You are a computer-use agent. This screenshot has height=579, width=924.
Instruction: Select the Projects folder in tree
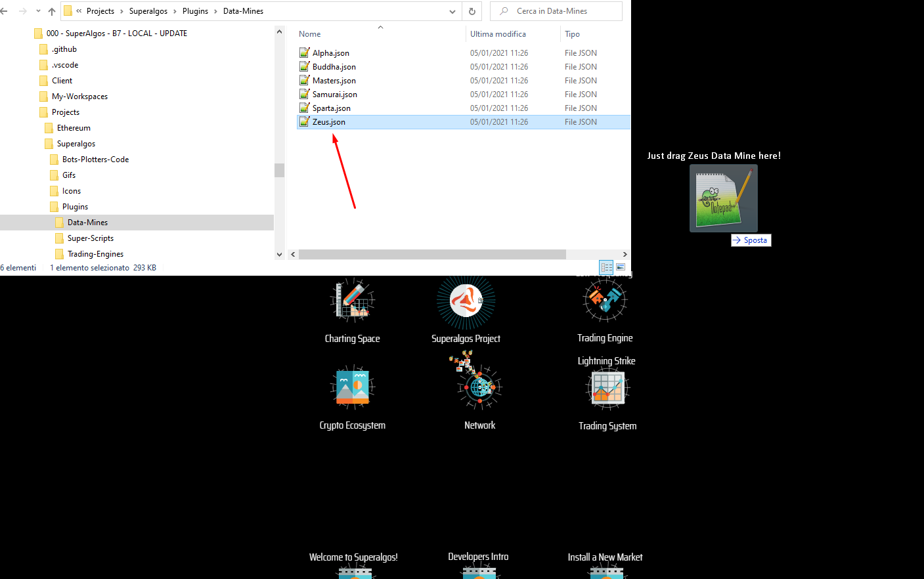coord(66,112)
